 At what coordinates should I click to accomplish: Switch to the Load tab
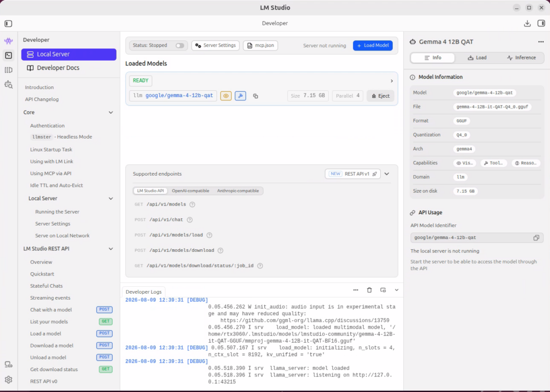pyautogui.click(x=477, y=58)
